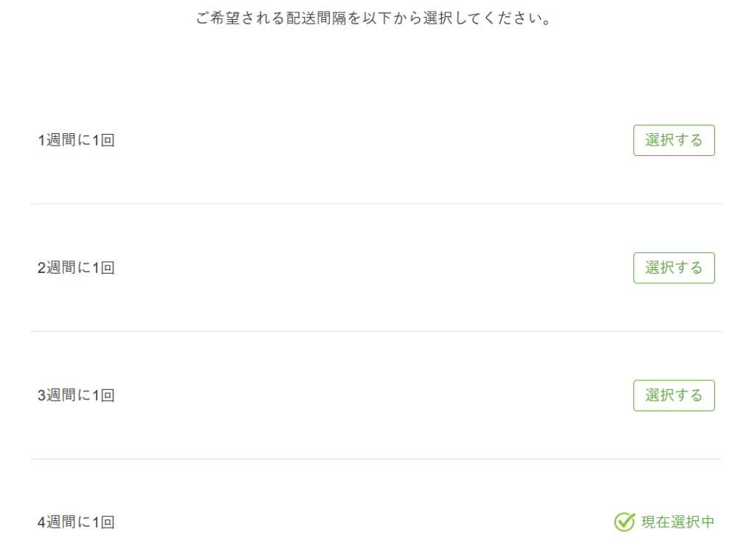The width and height of the screenshot is (754, 560).
Task: Click the 1週間に1回 label text
Action: click(x=77, y=141)
